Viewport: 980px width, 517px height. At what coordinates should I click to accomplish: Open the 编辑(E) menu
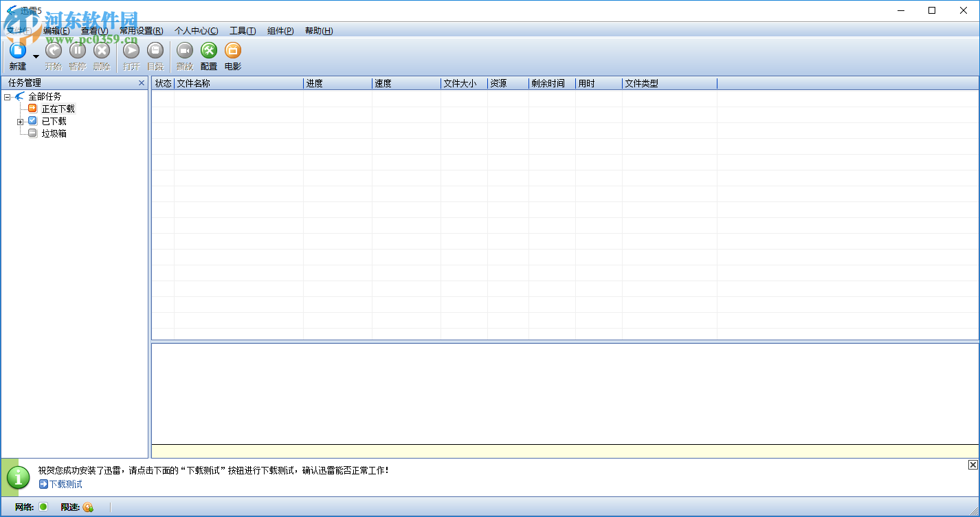56,31
